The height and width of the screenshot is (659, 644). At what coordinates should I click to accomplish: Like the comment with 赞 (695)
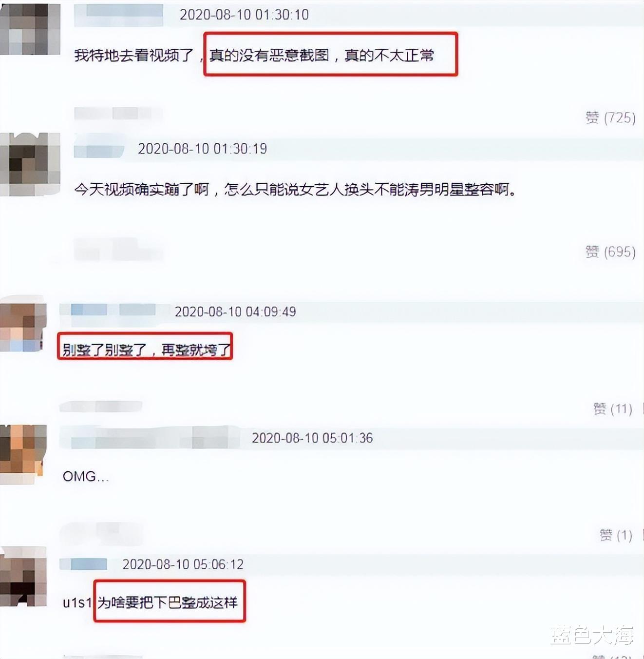tap(610, 252)
